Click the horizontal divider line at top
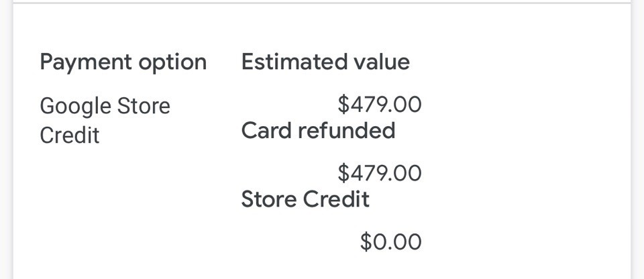This screenshot has width=644, height=279. [322, 3]
